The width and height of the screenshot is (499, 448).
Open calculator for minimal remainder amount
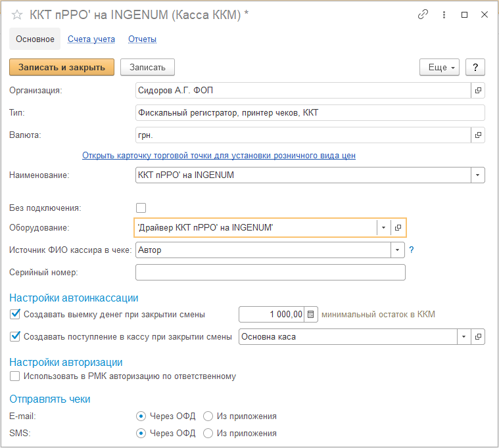311,315
